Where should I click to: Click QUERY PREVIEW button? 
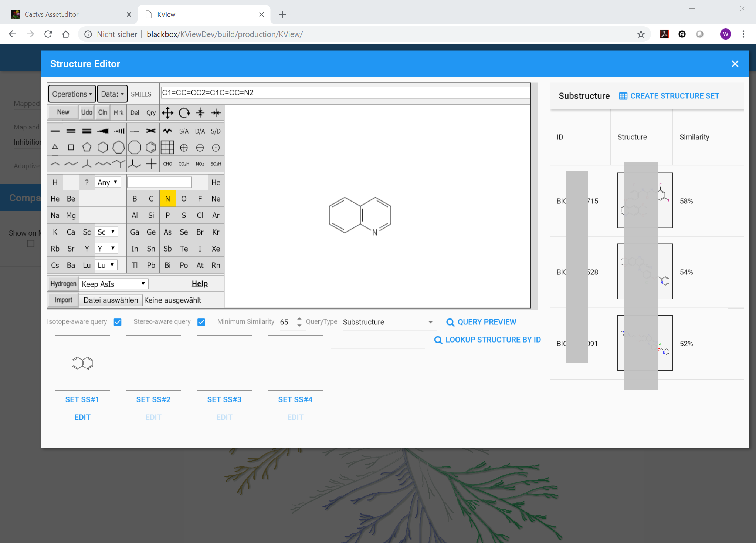pos(481,322)
